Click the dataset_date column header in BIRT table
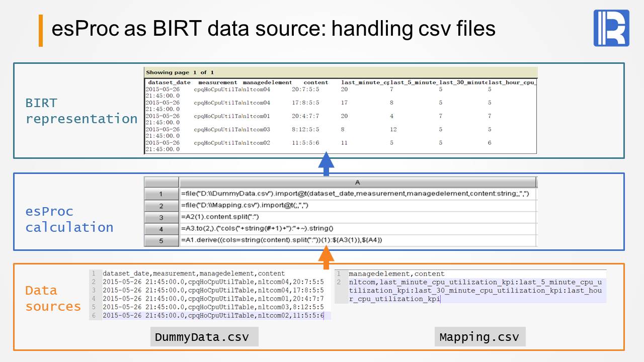This screenshot has width=644, height=362. pos(169,82)
